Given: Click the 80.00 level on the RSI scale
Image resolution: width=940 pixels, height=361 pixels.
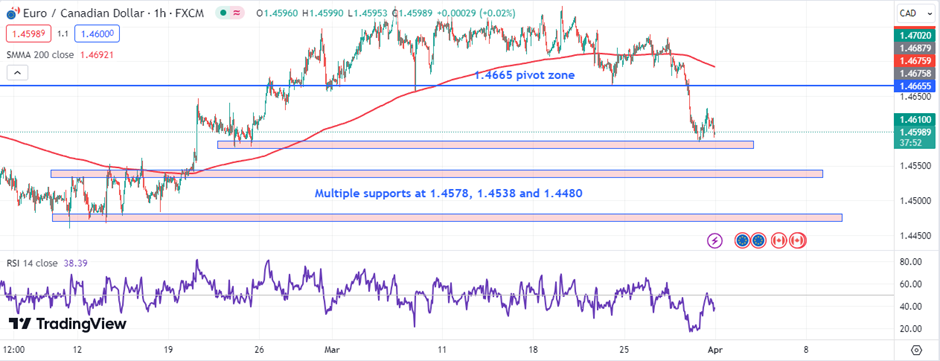Looking at the screenshot, I should [911, 261].
